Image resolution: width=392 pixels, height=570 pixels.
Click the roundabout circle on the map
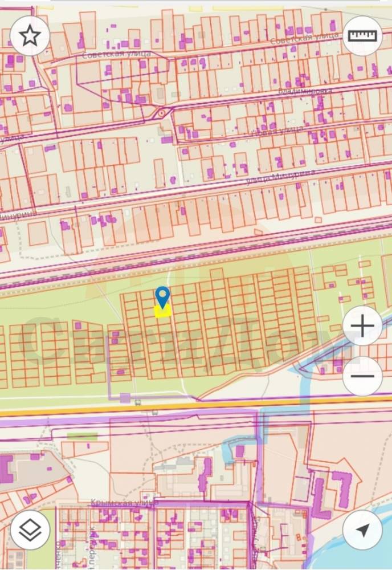coord(161,113)
